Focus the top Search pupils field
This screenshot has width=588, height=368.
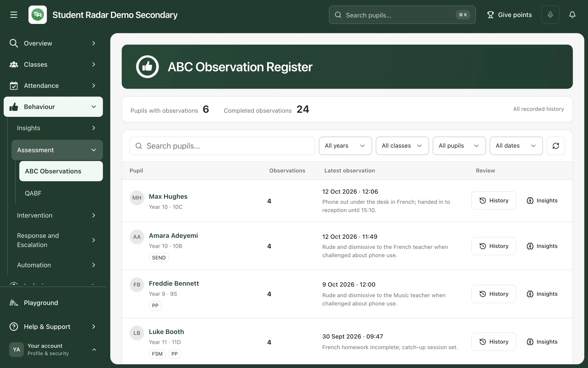[402, 15]
